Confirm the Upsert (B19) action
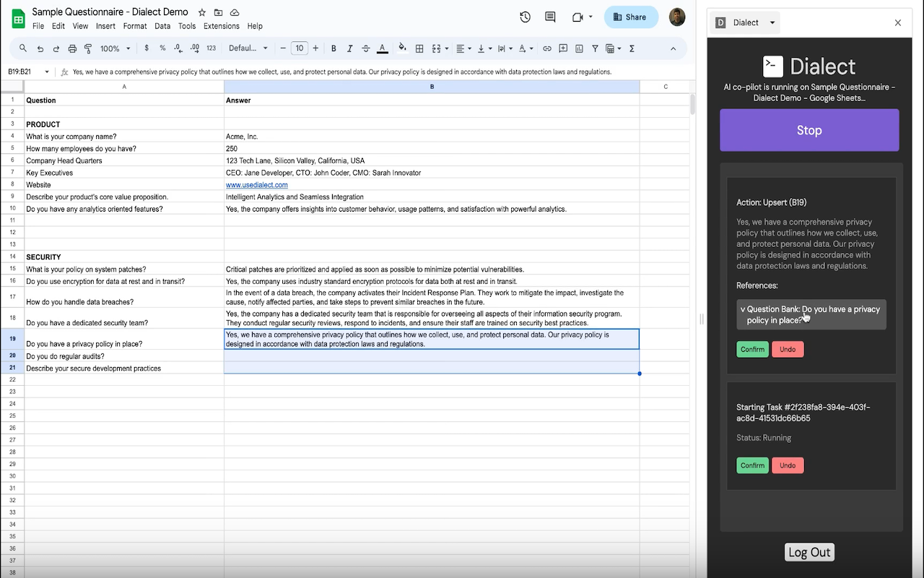Image resolution: width=924 pixels, height=578 pixels. pyautogui.click(x=752, y=349)
